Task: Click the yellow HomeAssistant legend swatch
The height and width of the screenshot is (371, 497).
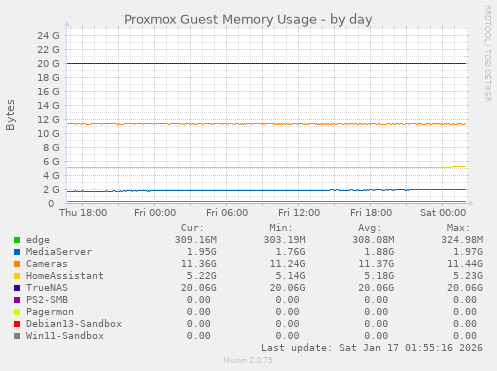Action: (17, 276)
